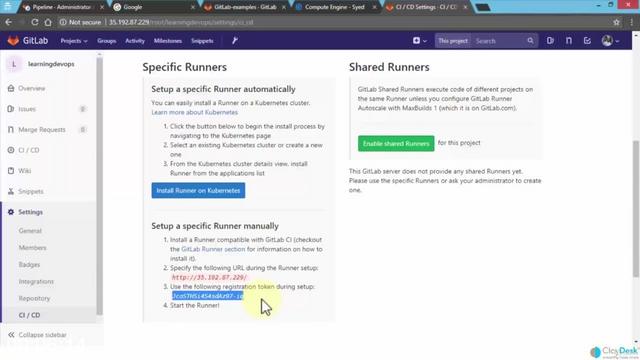Image resolution: width=640 pixels, height=360 pixels.
Task: Open Groups in top navigation
Action: coord(107,41)
